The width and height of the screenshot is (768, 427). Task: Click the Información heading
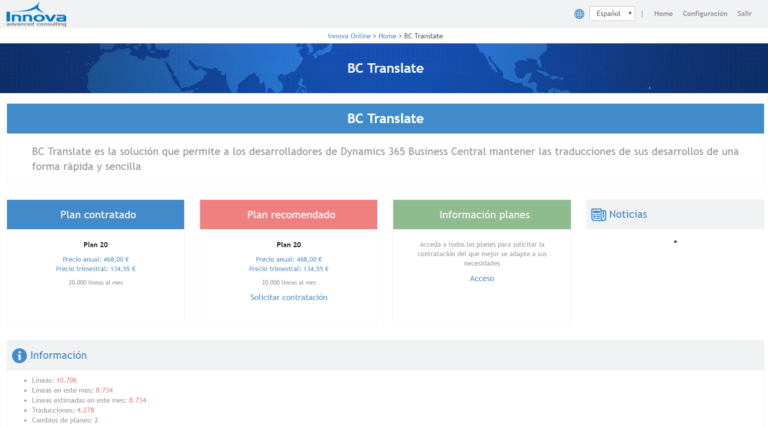[x=58, y=356]
